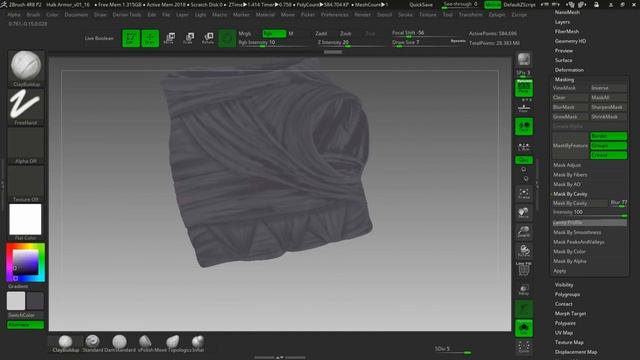The width and height of the screenshot is (640, 360).
Task: Open the Transform menu
Action: 470,15
